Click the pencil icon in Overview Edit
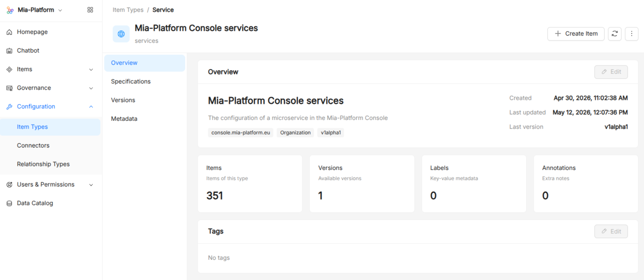The height and width of the screenshot is (280, 644). (x=604, y=72)
